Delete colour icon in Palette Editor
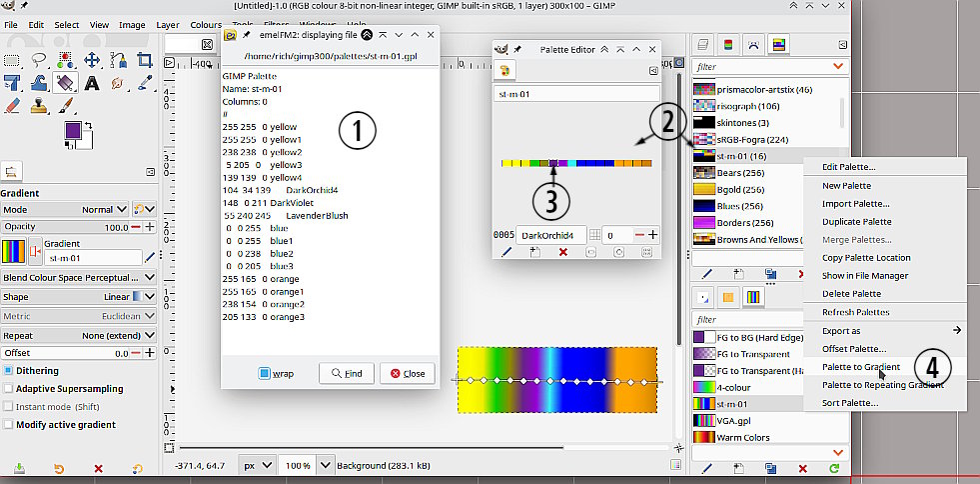The image size is (980, 484). click(562, 252)
